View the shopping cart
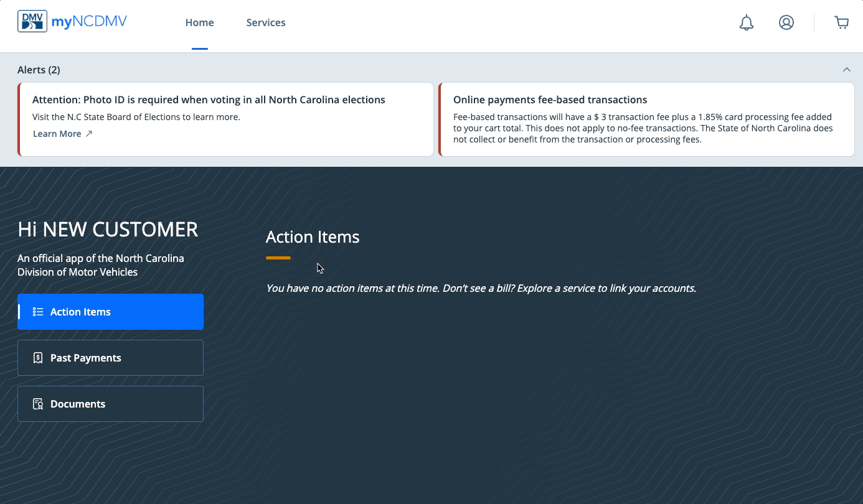 tap(841, 23)
